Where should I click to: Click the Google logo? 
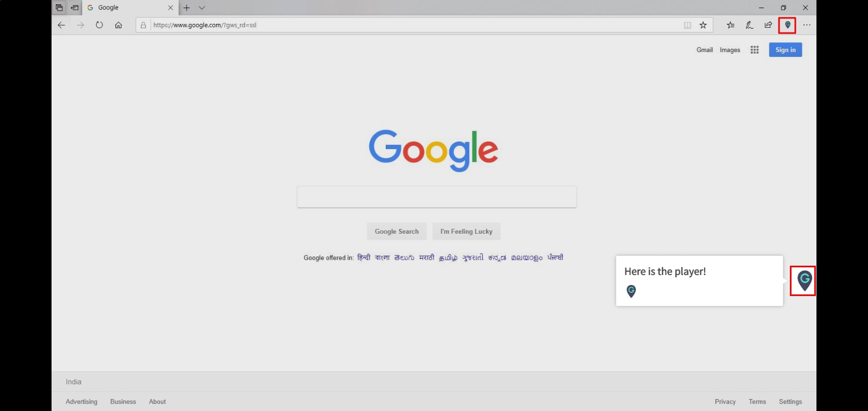click(x=433, y=150)
